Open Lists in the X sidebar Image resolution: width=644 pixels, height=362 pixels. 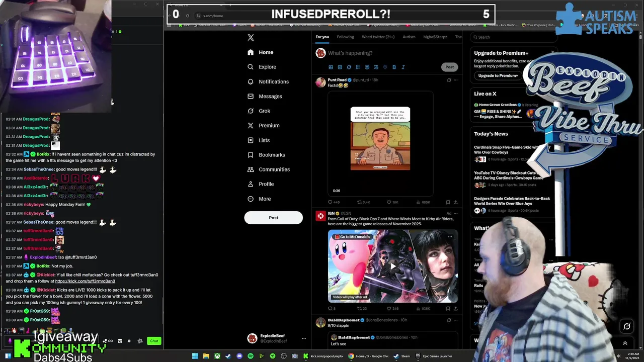[x=259, y=140]
